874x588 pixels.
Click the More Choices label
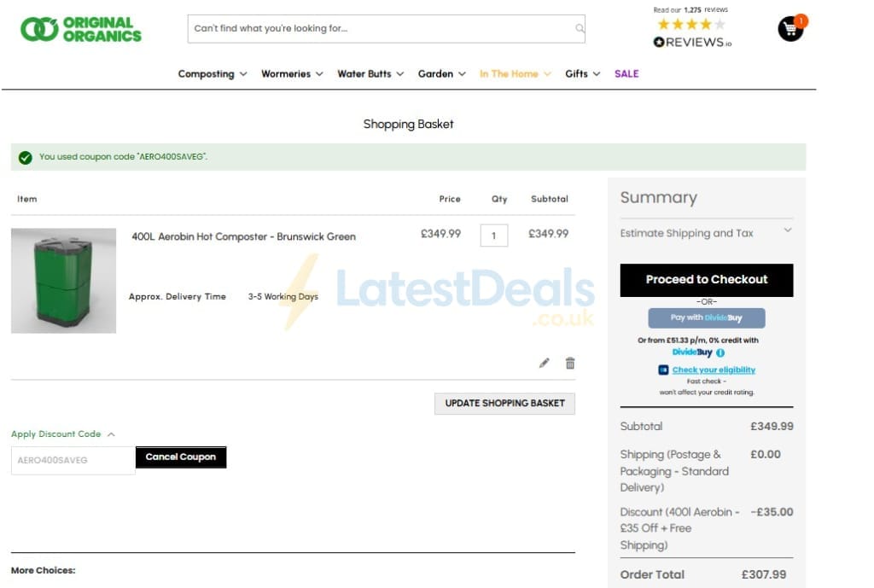pyautogui.click(x=43, y=571)
